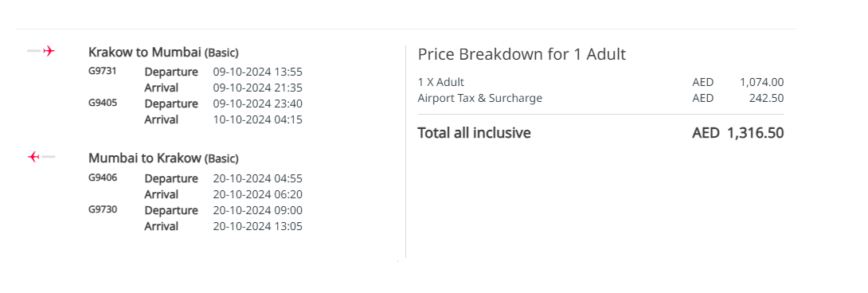Viewport: 868px width, 293px height.
Task: Click the total amount AED 1,316.50
Action: coord(738,133)
